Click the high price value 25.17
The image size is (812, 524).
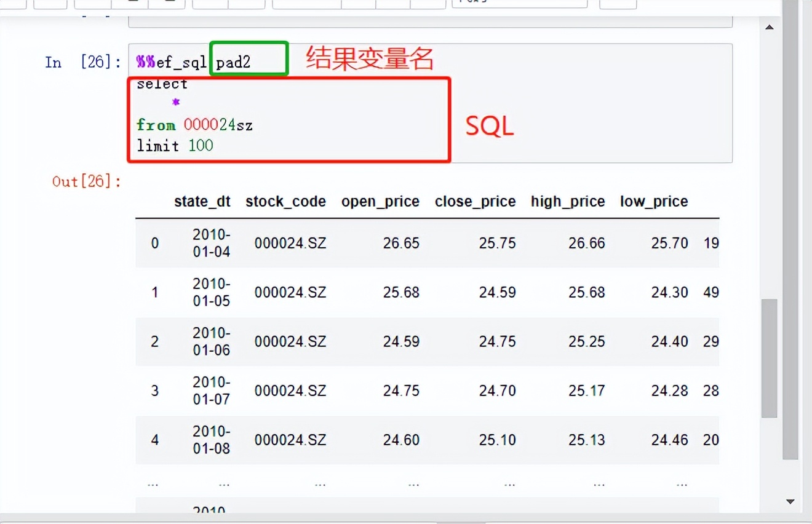point(587,391)
